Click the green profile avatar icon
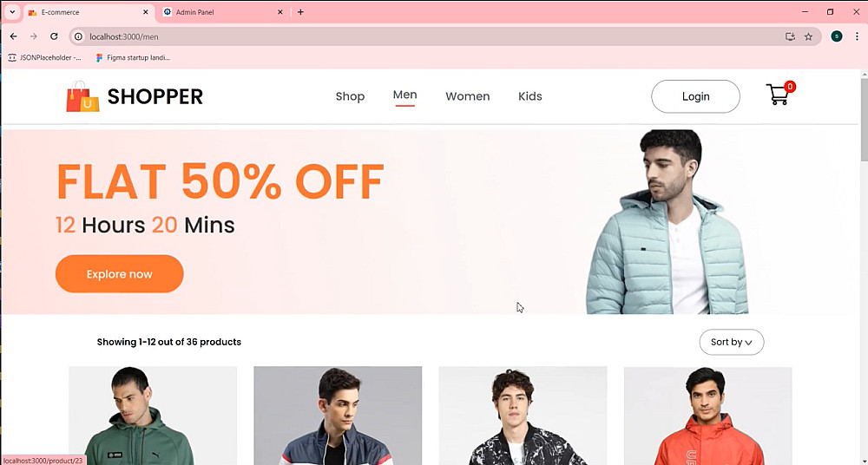The height and width of the screenshot is (465, 868). 837,36
